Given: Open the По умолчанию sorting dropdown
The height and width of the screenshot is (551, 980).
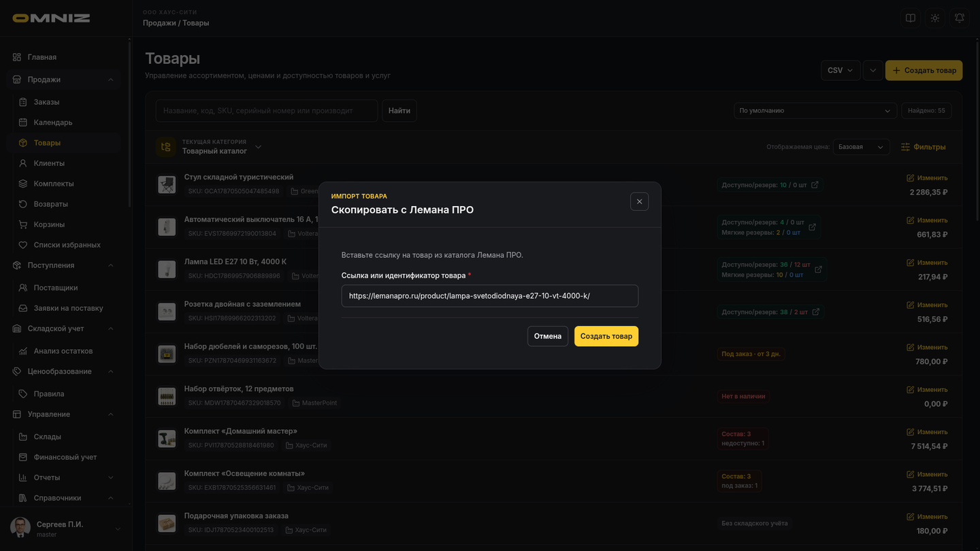Looking at the screenshot, I should coord(815,110).
